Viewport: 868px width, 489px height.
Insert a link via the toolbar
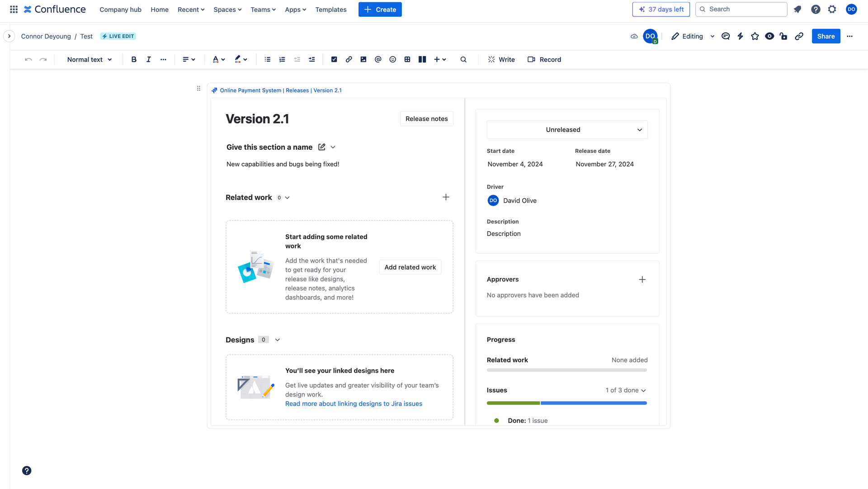coord(349,59)
